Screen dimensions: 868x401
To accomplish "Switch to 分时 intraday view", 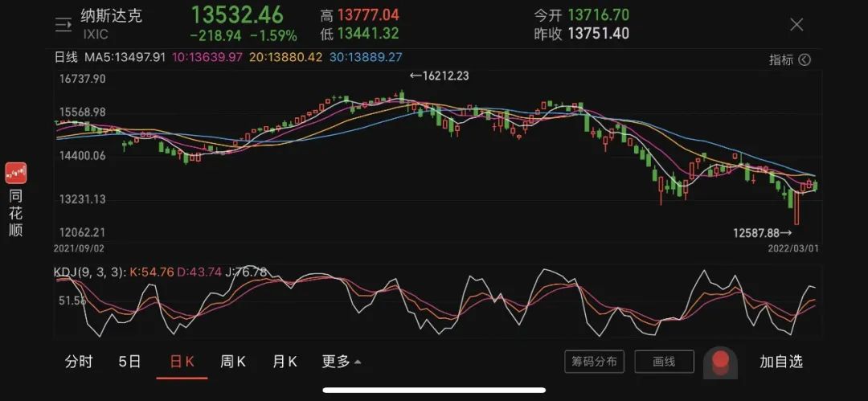I will click(79, 362).
